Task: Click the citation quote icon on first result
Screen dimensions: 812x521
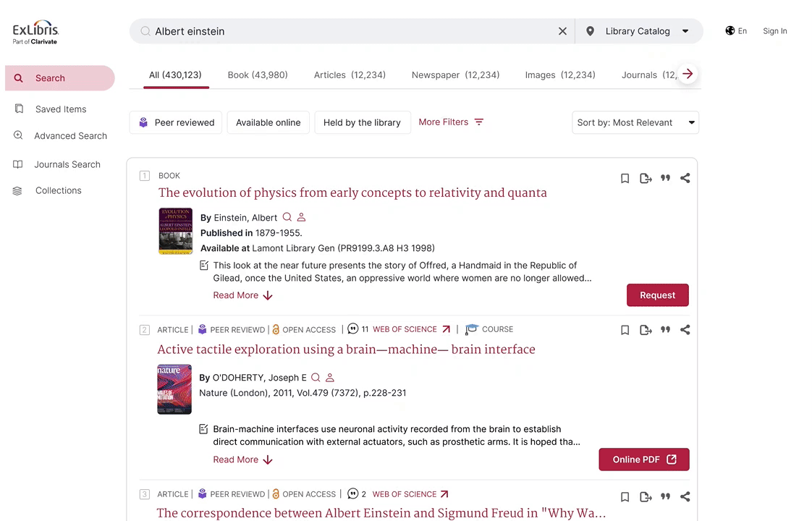Action: tap(665, 178)
